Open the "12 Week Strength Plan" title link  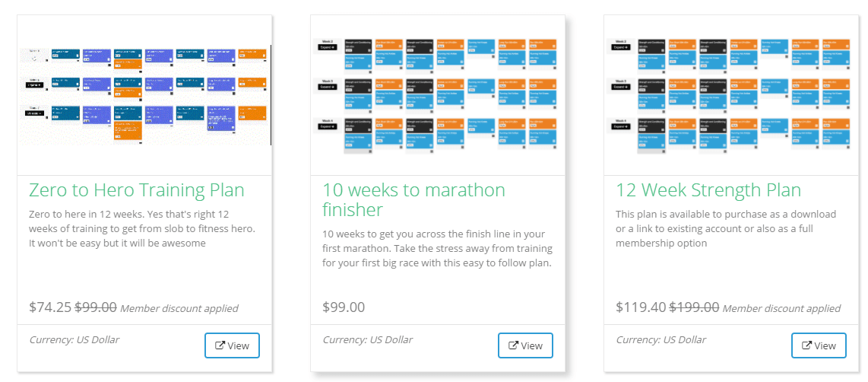click(708, 189)
